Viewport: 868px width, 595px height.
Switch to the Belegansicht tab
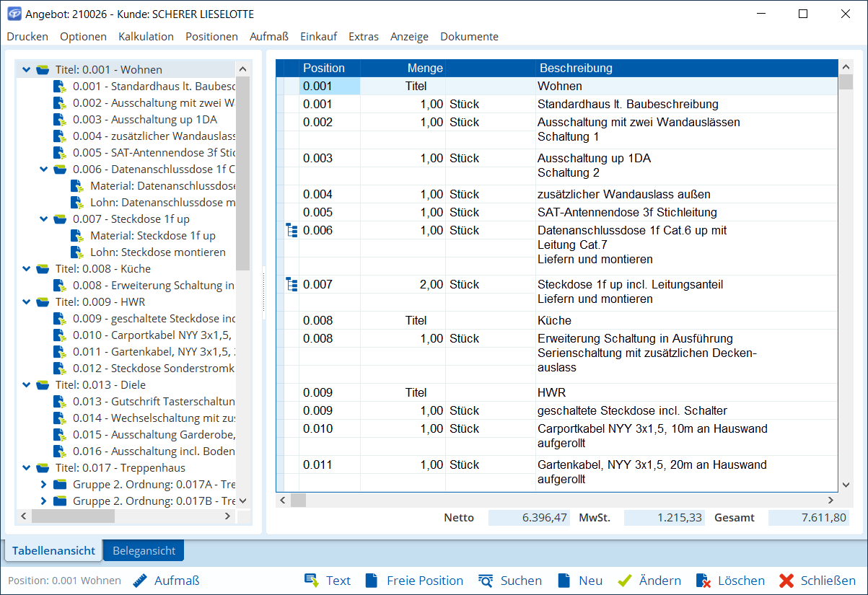click(144, 551)
